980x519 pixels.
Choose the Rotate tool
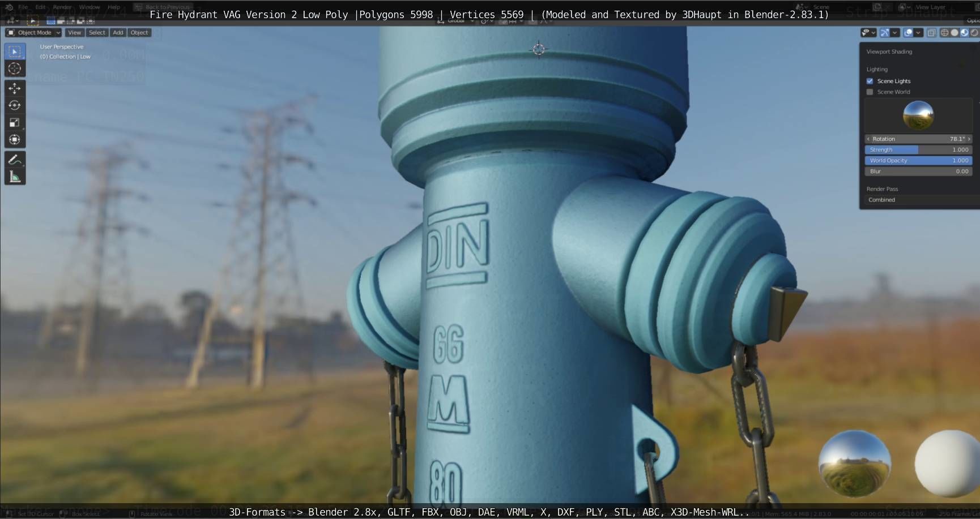point(15,105)
